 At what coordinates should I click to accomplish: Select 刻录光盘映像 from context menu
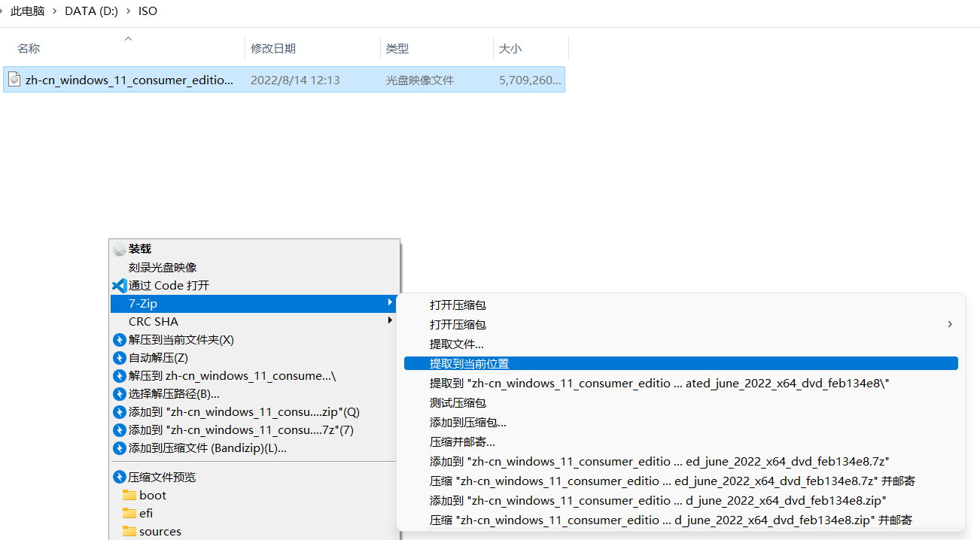coord(163,267)
